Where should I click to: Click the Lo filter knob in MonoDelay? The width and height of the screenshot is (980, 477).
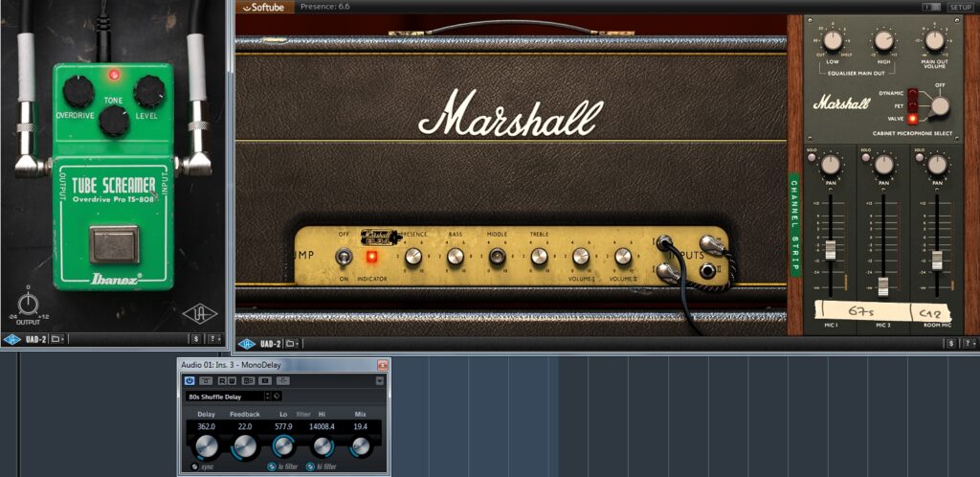tap(283, 446)
